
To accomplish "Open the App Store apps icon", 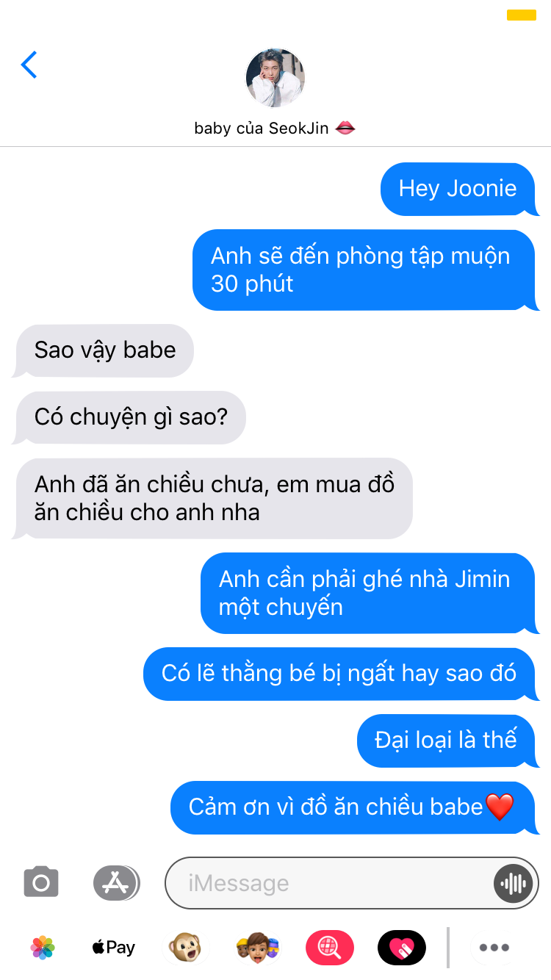I will [x=116, y=882].
